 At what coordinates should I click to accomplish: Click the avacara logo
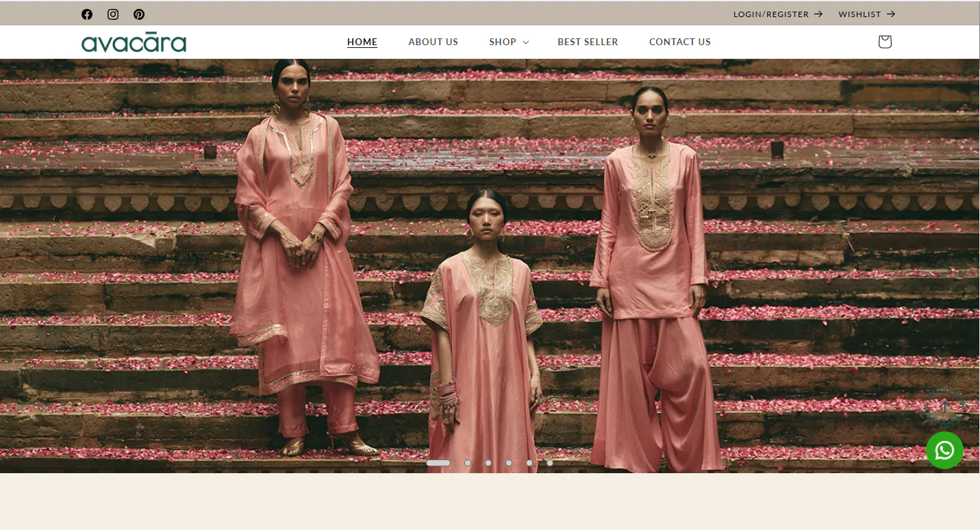tap(134, 42)
